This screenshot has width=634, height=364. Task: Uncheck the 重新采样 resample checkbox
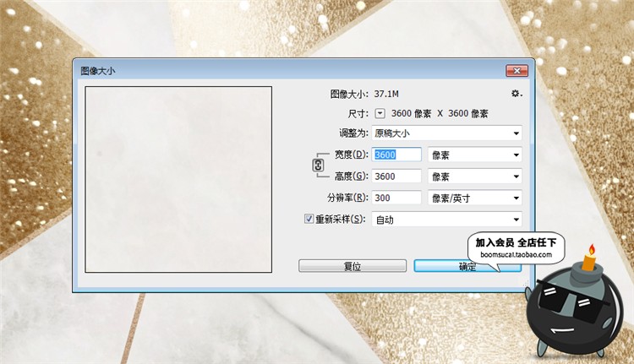[309, 219]
